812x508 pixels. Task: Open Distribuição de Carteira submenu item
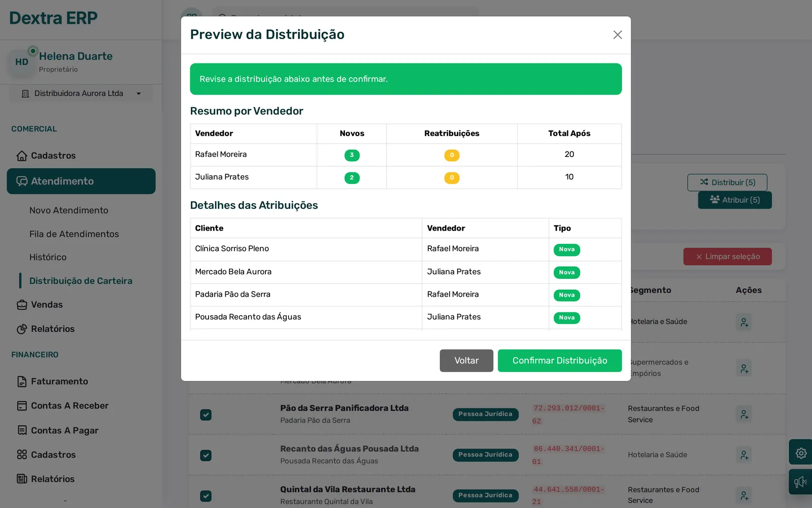point(81,281)
